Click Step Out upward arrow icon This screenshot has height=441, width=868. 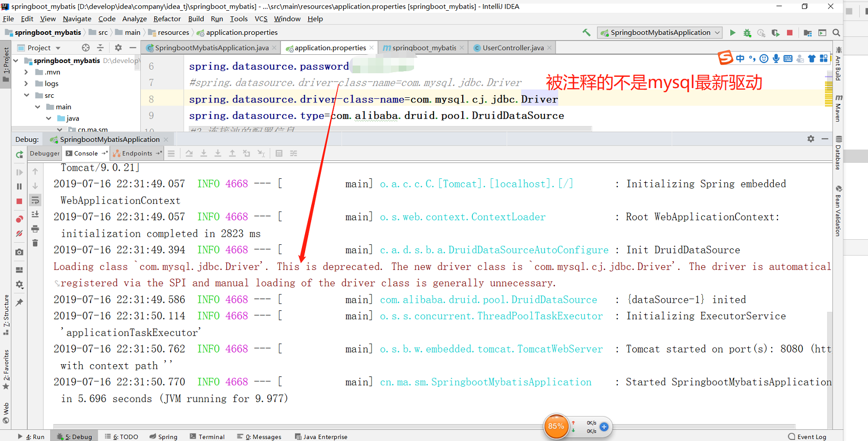[232, 153]
